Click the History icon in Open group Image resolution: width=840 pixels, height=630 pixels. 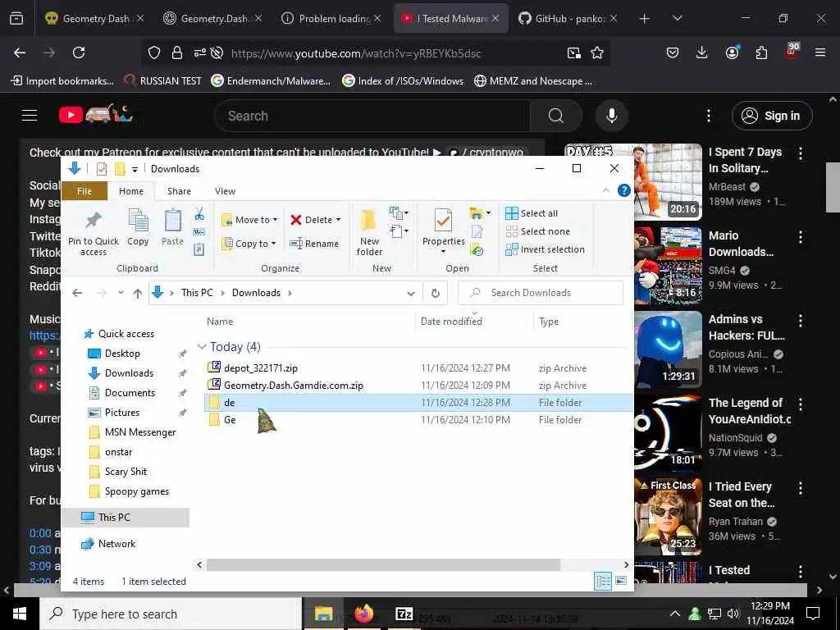tap(477, 249)
